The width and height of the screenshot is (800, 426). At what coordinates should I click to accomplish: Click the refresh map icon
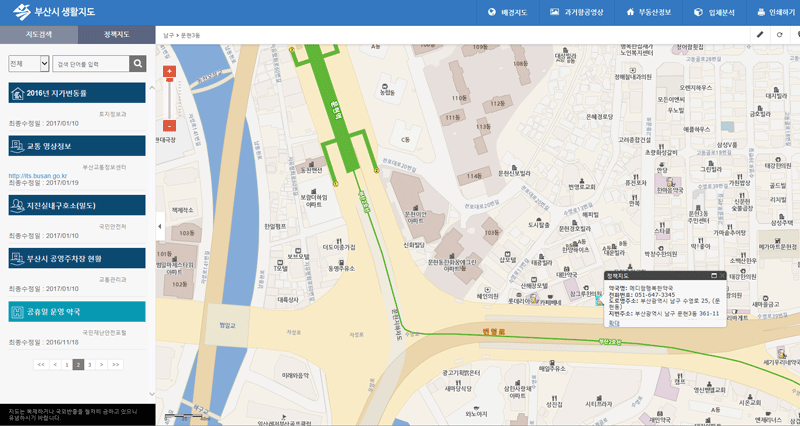coord(780,35)
